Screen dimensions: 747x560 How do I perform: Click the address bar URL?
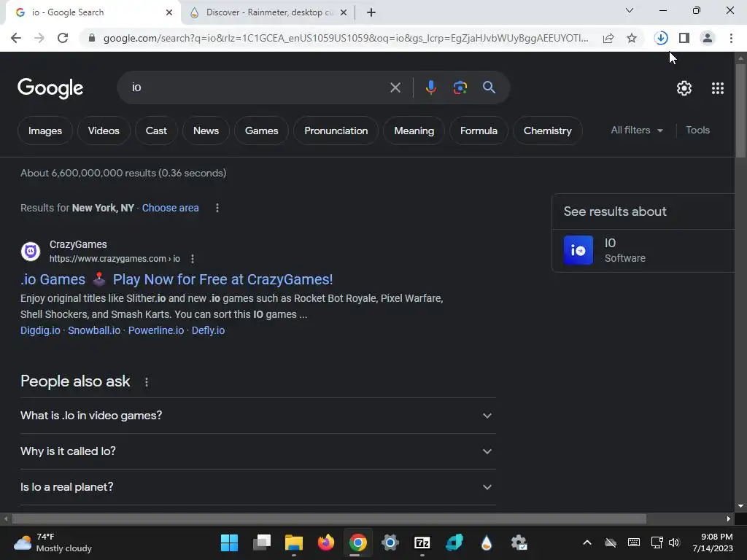345,38
